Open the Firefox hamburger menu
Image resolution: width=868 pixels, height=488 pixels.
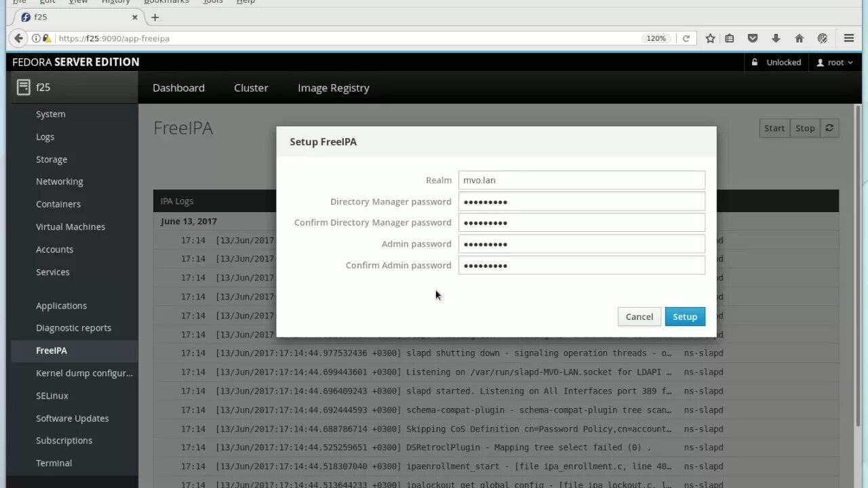click(x=849, y=39)
